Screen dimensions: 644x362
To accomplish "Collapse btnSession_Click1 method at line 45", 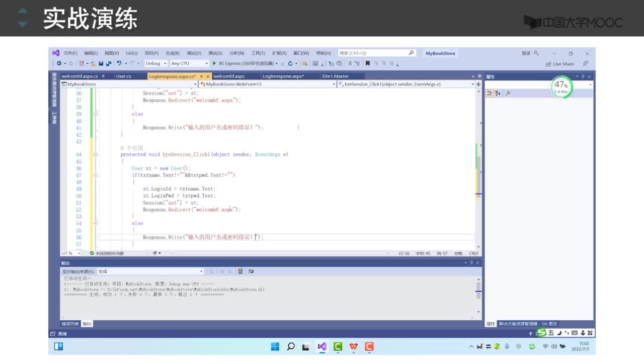I will point(95,155).
